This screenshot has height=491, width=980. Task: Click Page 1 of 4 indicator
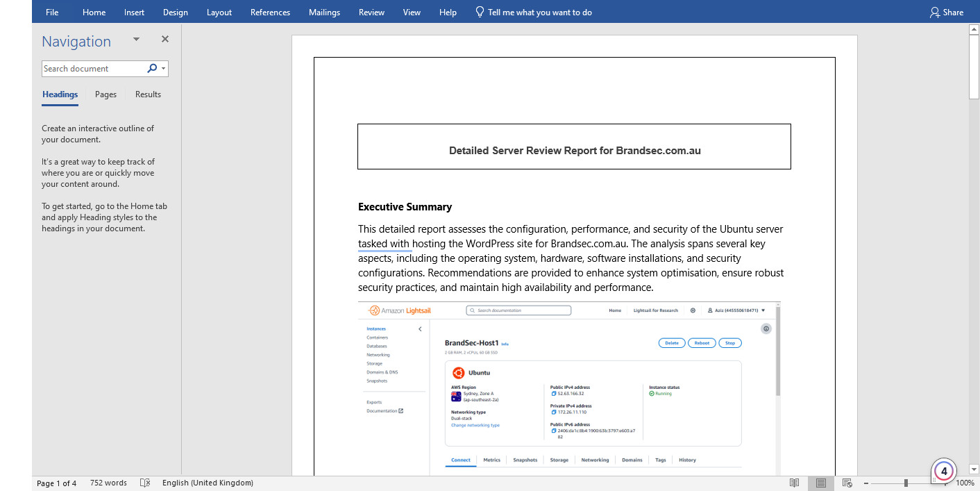57,483
